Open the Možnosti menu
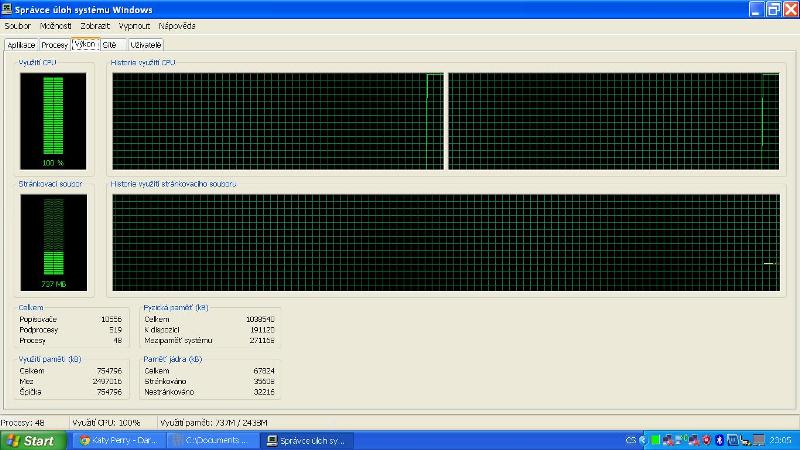 [x=56, y=25]
